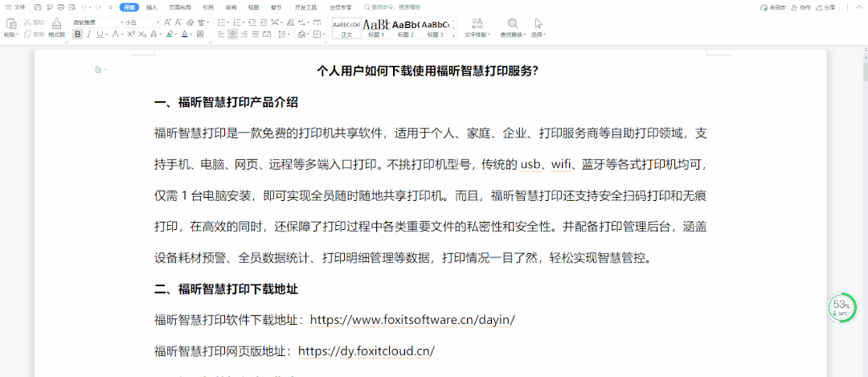Click the paragraph shading color button
Viewport: 868px width, 377px height.
[x=301, y=34]
